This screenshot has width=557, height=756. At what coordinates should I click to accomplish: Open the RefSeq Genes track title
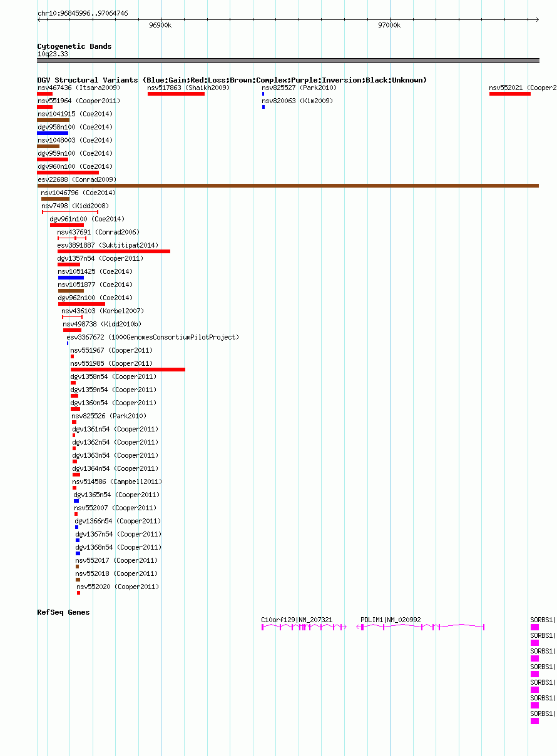[63, 612]
